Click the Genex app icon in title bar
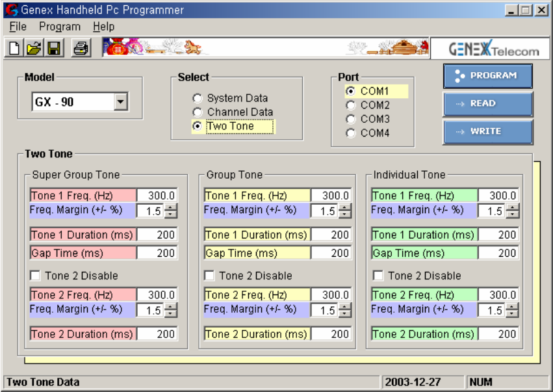This screenshot has width=553, height=392. 12,10
